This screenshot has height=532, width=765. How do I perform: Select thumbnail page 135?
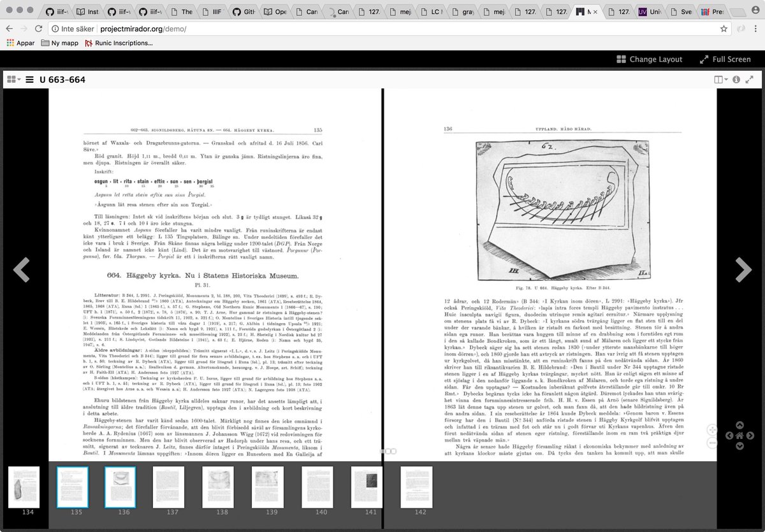pos(72,487)
